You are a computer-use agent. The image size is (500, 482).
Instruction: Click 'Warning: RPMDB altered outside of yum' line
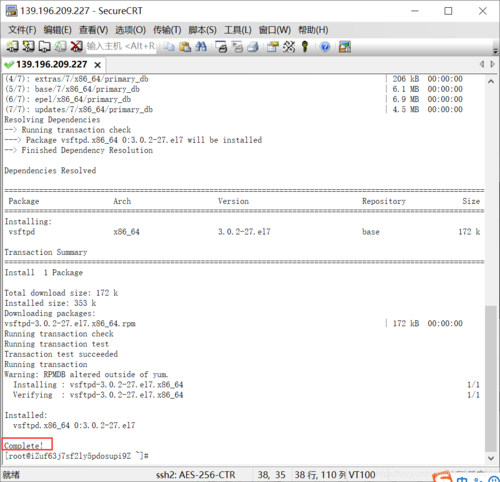tap(86, 375)
